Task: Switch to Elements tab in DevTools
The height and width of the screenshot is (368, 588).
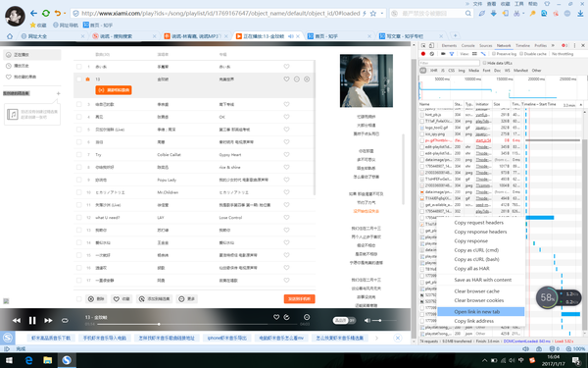Action: point(449,45)
